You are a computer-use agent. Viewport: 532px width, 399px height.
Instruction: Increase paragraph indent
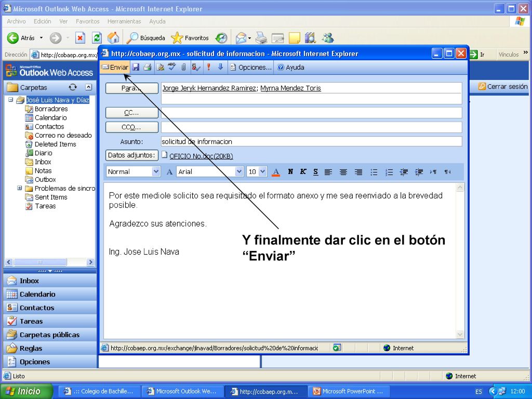419,172
